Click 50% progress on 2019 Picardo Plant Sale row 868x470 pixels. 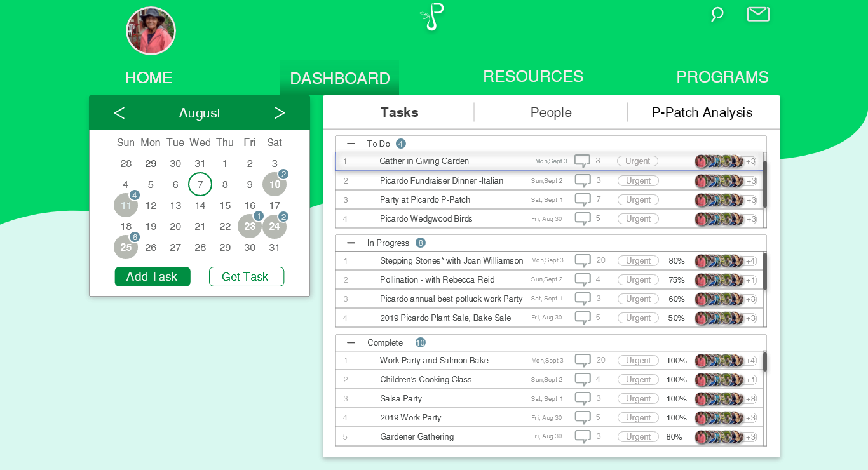tap(677, 318)
